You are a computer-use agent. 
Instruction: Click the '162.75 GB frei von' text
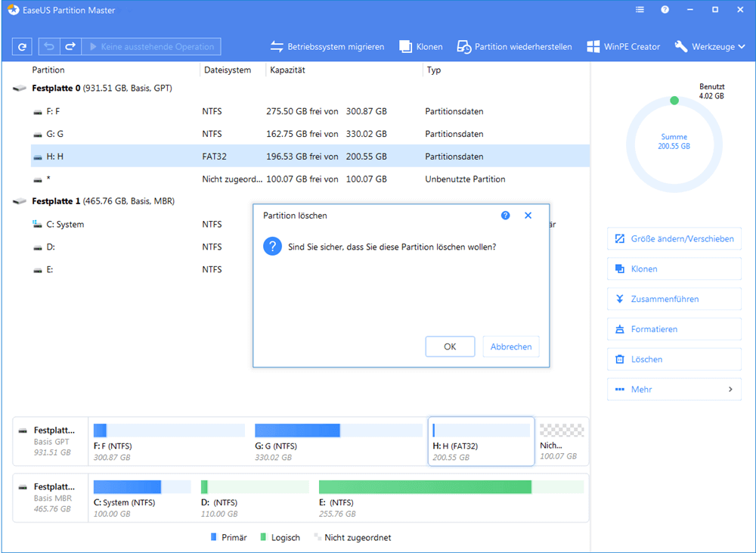pos(302,134)
